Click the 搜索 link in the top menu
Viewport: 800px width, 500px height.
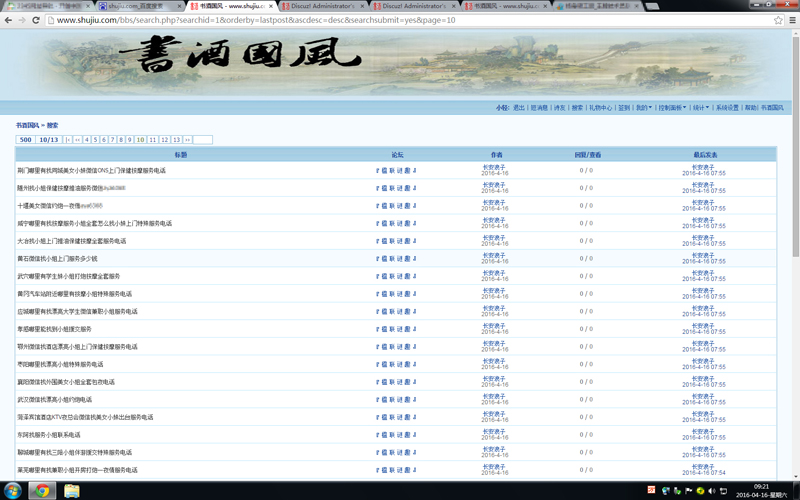click(577, 108)
